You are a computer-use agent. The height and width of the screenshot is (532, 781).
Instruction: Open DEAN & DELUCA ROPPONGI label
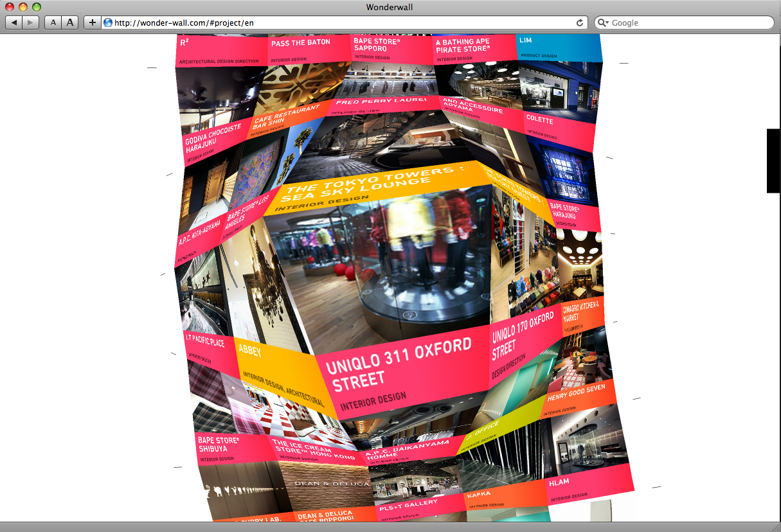336,515
